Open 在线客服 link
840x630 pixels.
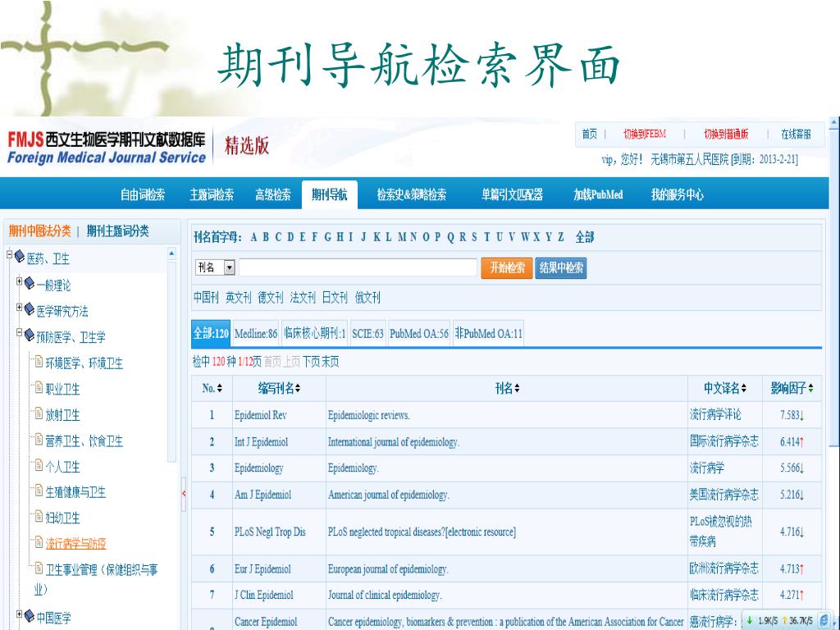pyautogui.click(x=796, y=134)
